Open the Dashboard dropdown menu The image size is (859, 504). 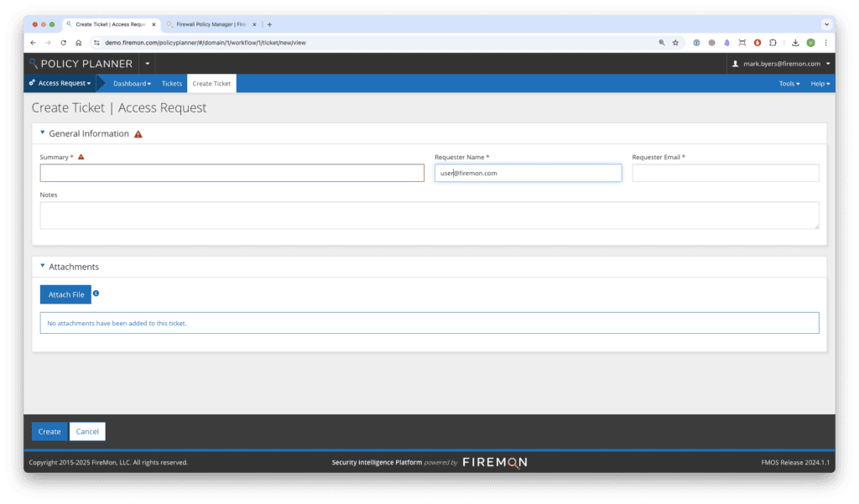(132, 83)
